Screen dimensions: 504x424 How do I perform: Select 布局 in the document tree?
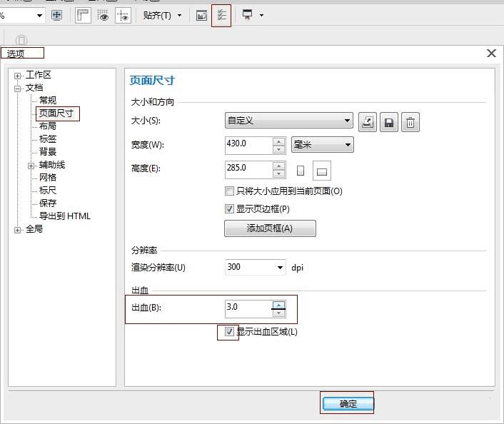pos(48,126)
